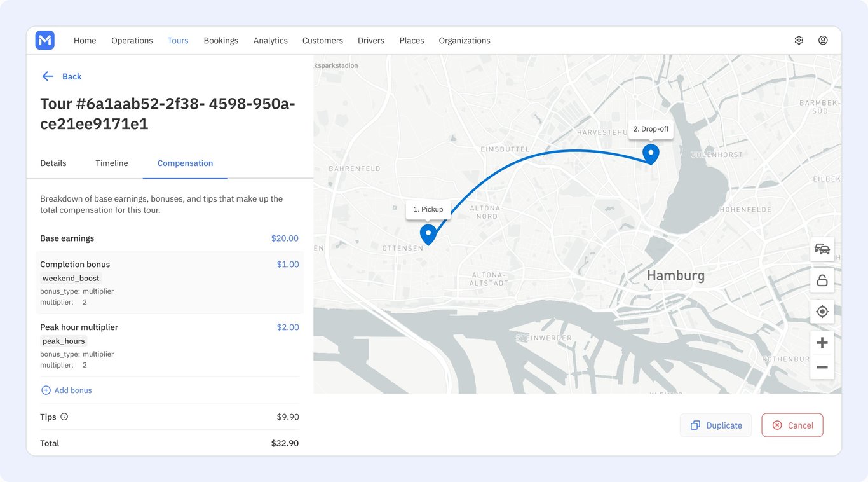Screen dimensions: 868x482
Task: Select the Completion bonus row
Action: [x=170, y=282]
